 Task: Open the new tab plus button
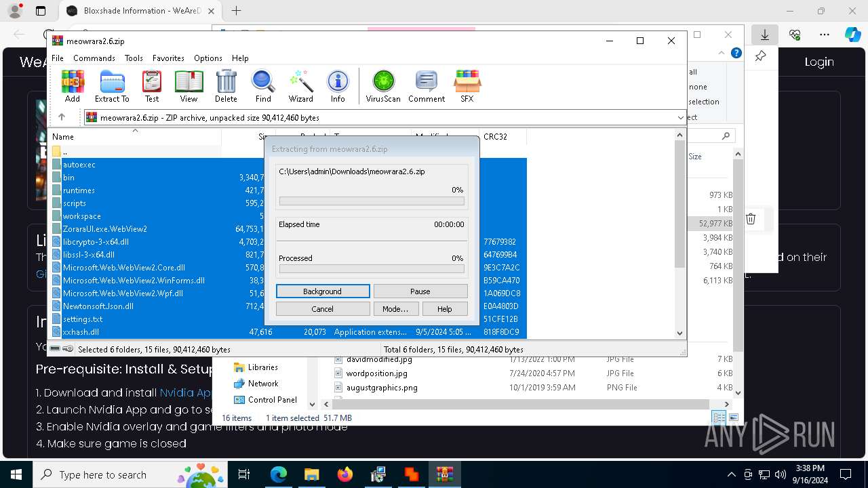236,11
